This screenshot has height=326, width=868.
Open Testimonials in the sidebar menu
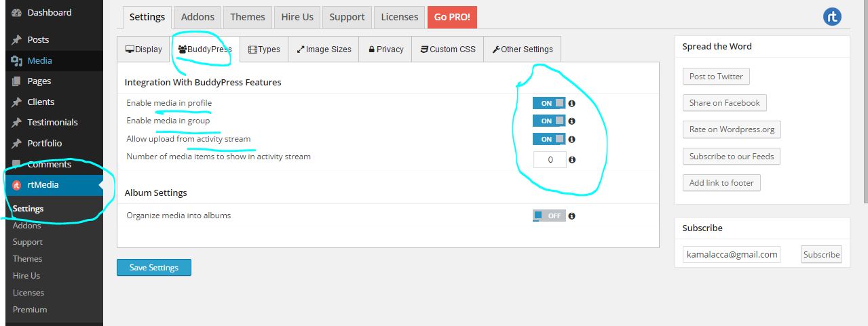coord(52,122)
